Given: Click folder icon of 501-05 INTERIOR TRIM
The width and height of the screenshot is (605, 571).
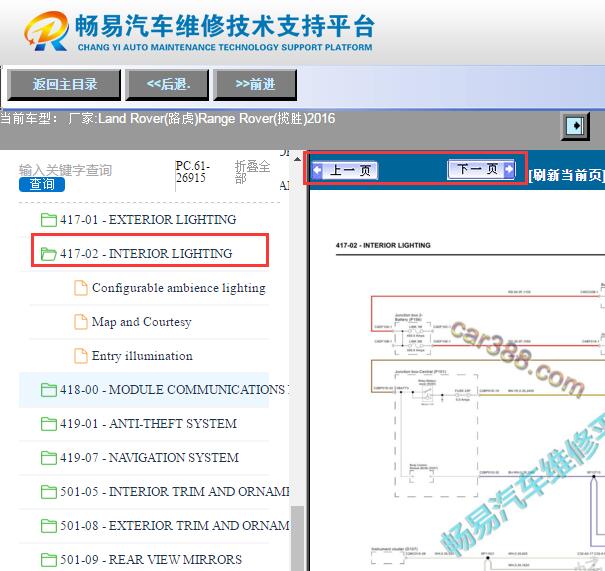Looking at the screenshot, I should pyautogui.click(x=49, y=492).
